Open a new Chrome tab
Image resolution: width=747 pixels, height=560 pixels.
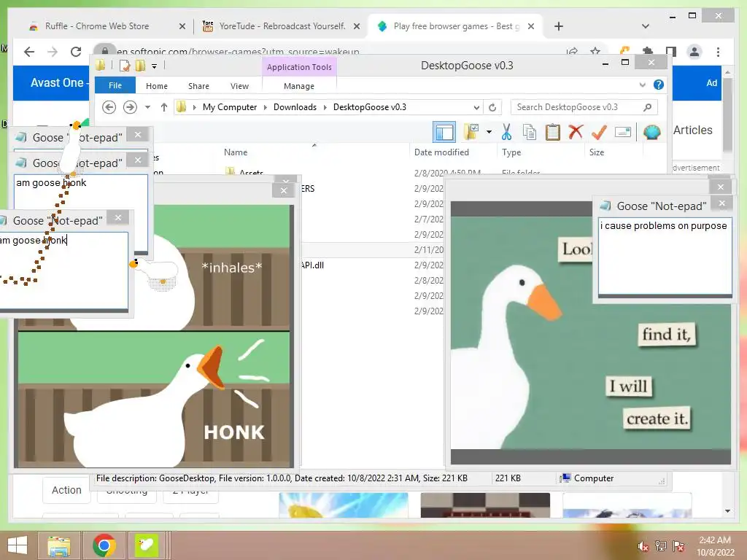tap(559, 26)
